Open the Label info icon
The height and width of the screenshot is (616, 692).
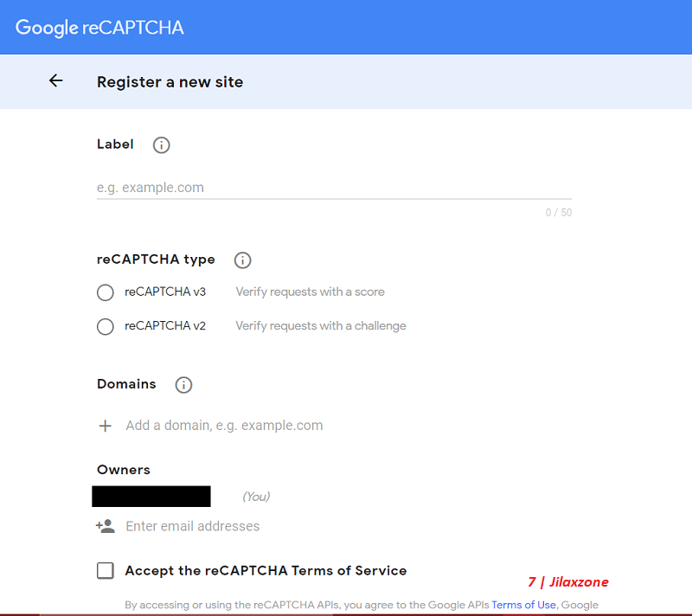click(161, 145)
